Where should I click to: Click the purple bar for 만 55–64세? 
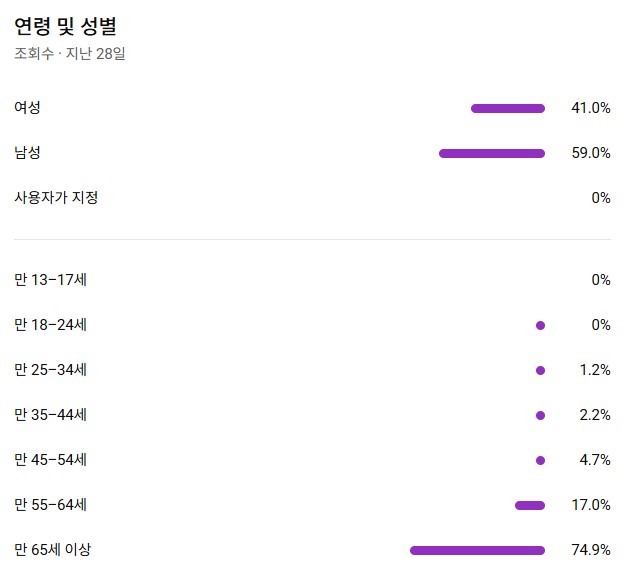click(x=530, y=505)
